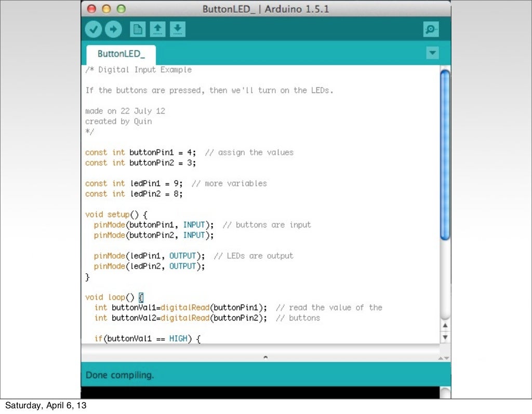532x414 pixels.
Task: Click 'int buttonVal2=digitalRead(buttonPin2);' line
Action: [x=181, y=318]
